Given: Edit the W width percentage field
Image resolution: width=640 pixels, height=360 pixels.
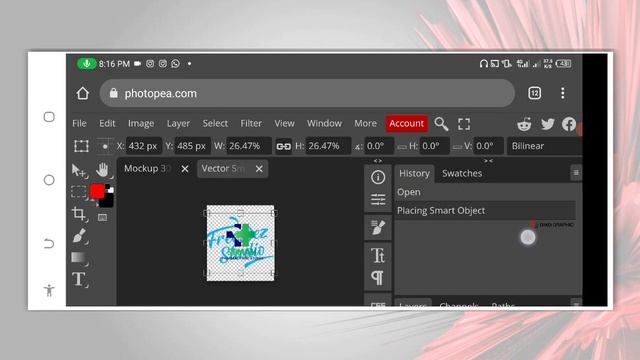Looking at the screenshot, I should (x=249, y=146).
